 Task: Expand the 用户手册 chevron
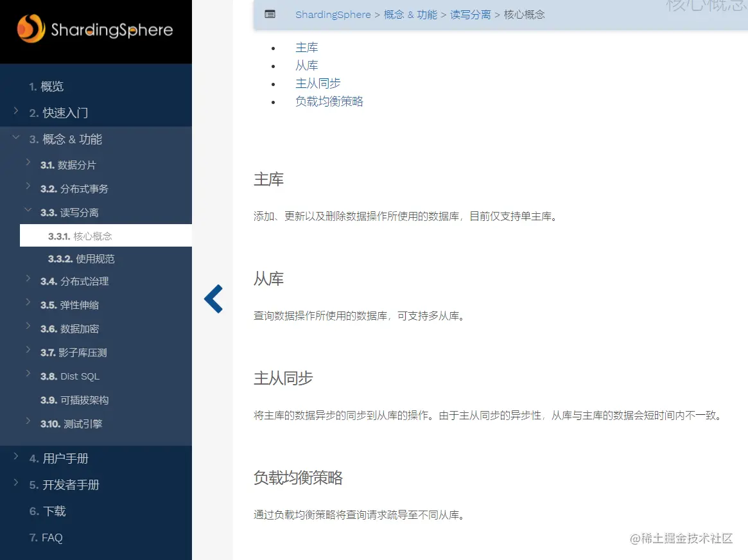click(16, 456)
